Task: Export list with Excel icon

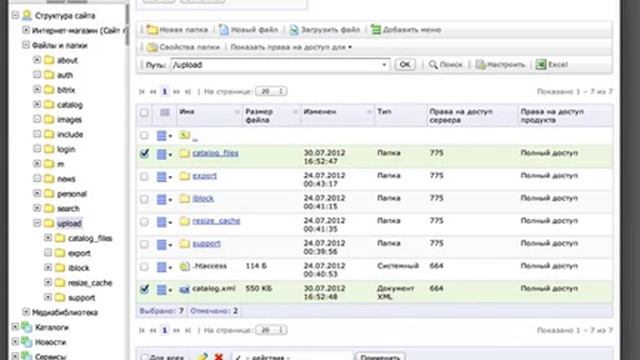Action: click(541, 64)
